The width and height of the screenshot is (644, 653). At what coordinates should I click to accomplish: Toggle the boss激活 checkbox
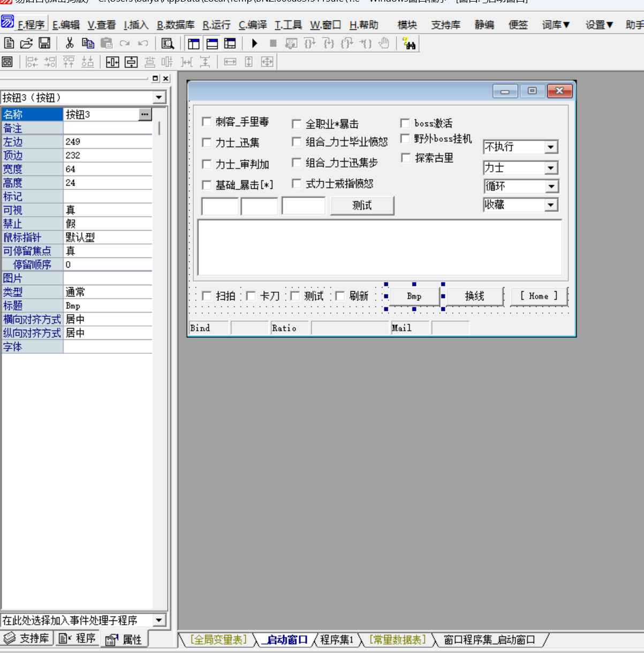pyautogui.click(x=405, y=123)
